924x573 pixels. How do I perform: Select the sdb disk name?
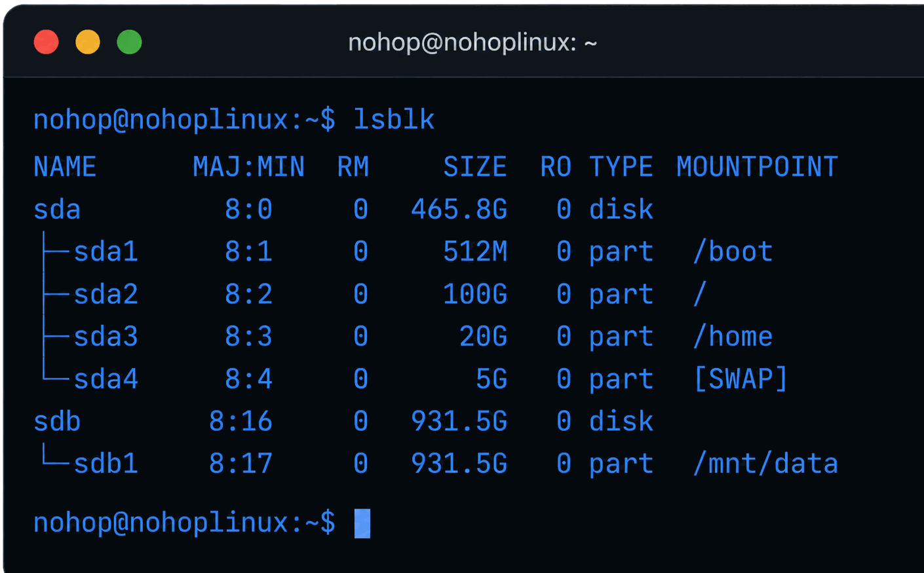click(x=57, y=421)
